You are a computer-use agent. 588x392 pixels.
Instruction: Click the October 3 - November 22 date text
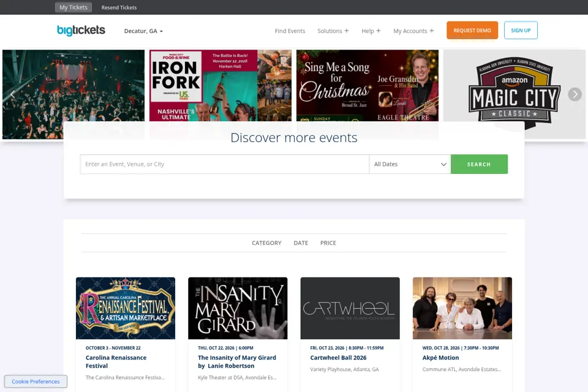click(x=113, y=348)
